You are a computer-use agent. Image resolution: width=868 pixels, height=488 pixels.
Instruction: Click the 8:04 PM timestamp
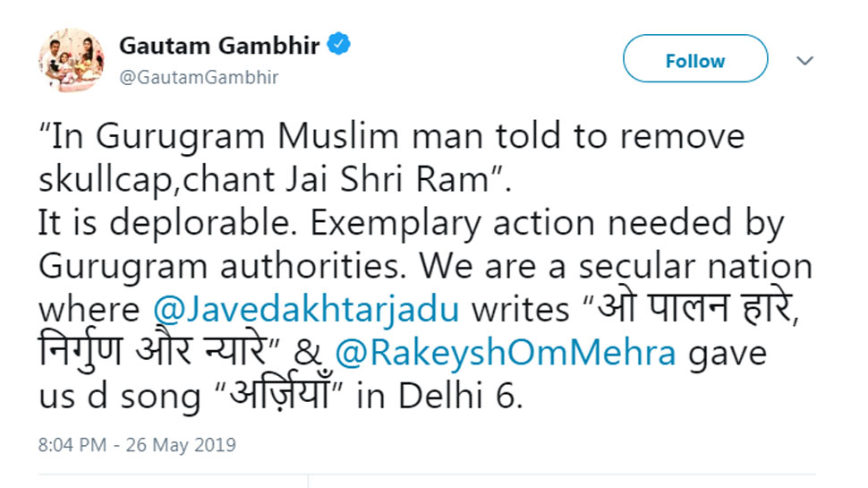70,444
